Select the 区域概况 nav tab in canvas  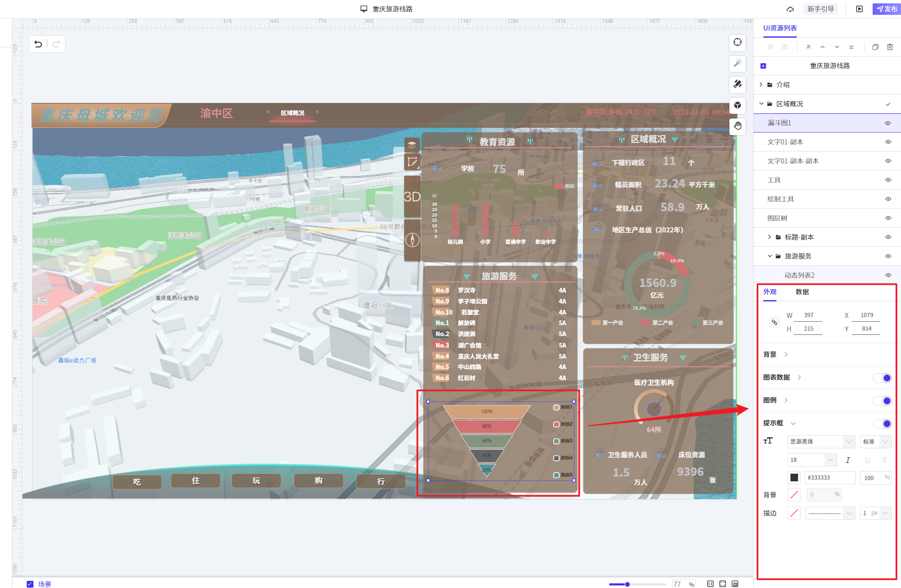tap(292, 113)
